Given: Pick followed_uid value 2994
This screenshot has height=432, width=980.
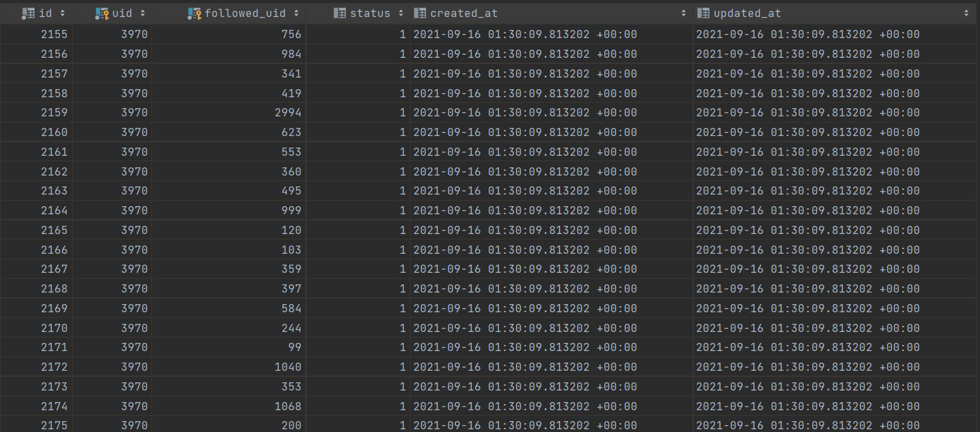Looking at the screenshot, I should 288,113.
